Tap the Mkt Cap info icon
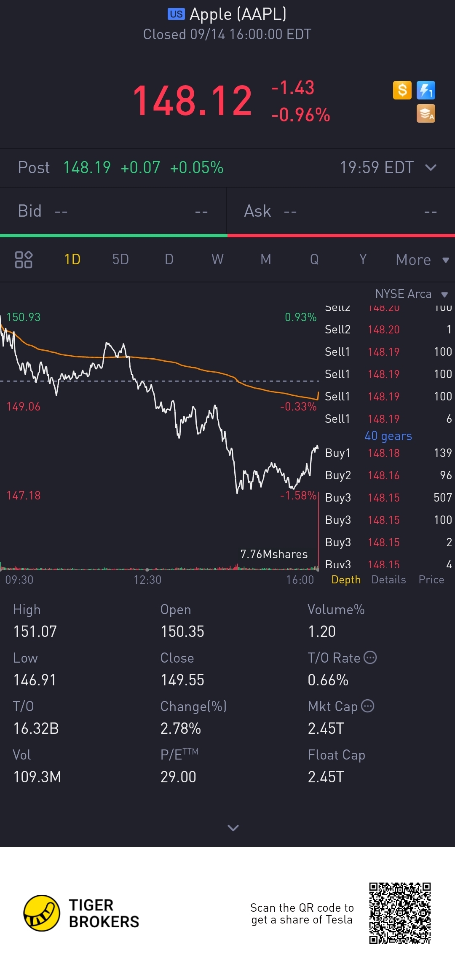Viewport: 455px width, 980px height. click(368, 706)
